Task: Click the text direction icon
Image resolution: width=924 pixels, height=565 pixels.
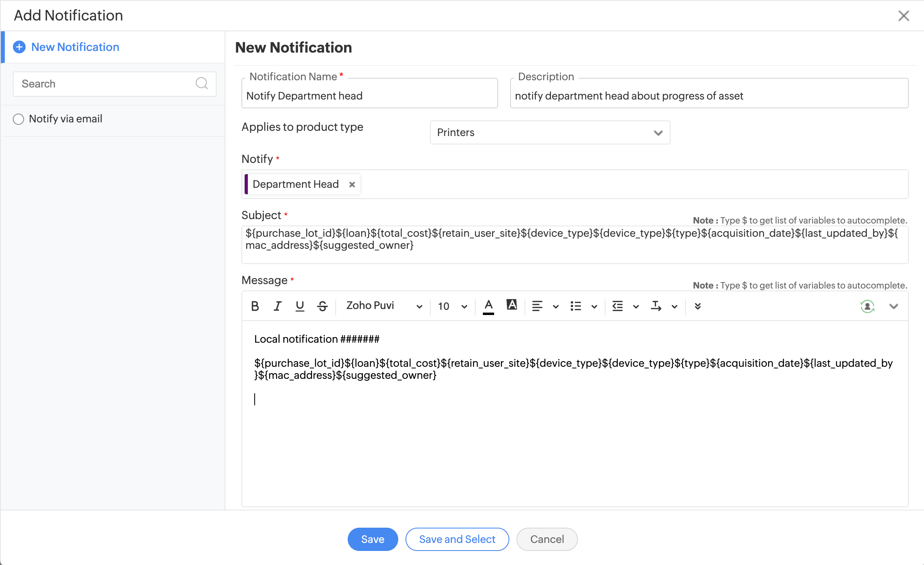Action: (656, 306)
